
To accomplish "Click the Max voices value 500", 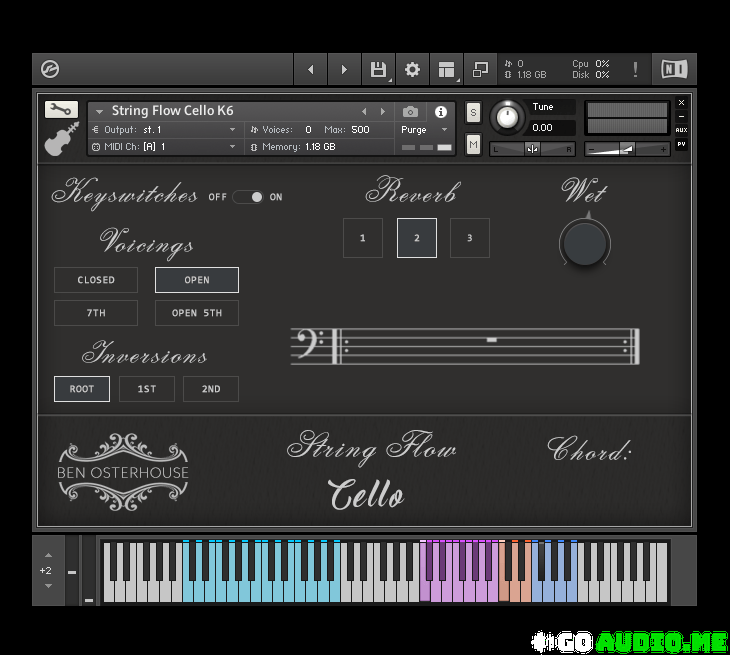I will tap(360, 129).
